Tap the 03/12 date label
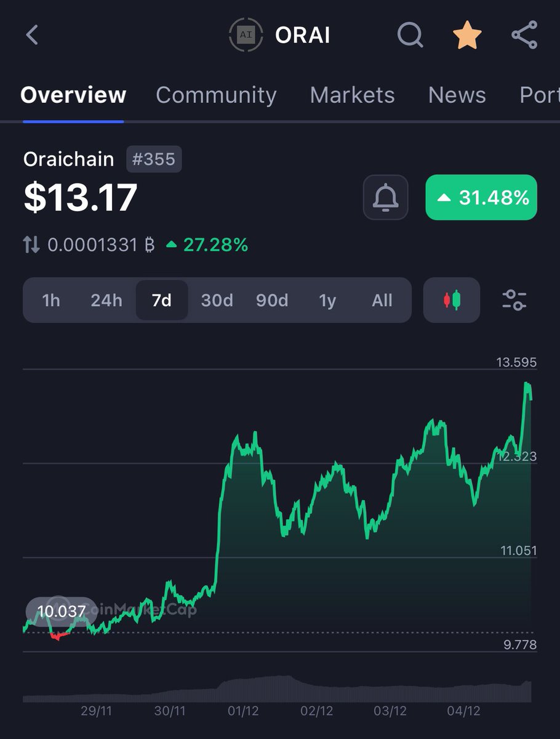Screen dimensions: 560x739 [x=390, y=711]
